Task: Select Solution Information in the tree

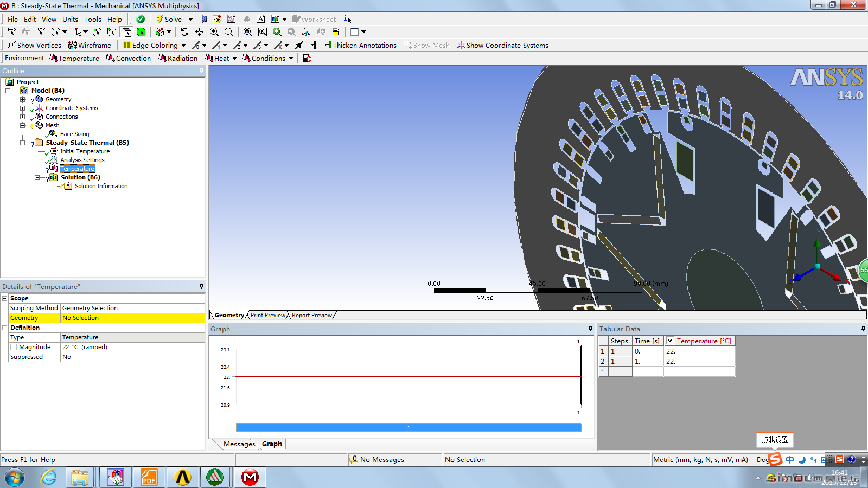Action: click(x=101, y=186)
